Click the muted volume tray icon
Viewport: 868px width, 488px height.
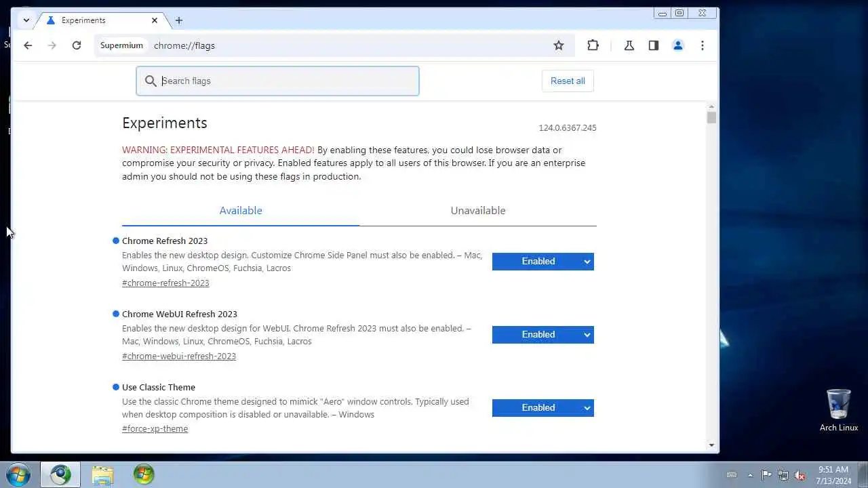(800, 475)
